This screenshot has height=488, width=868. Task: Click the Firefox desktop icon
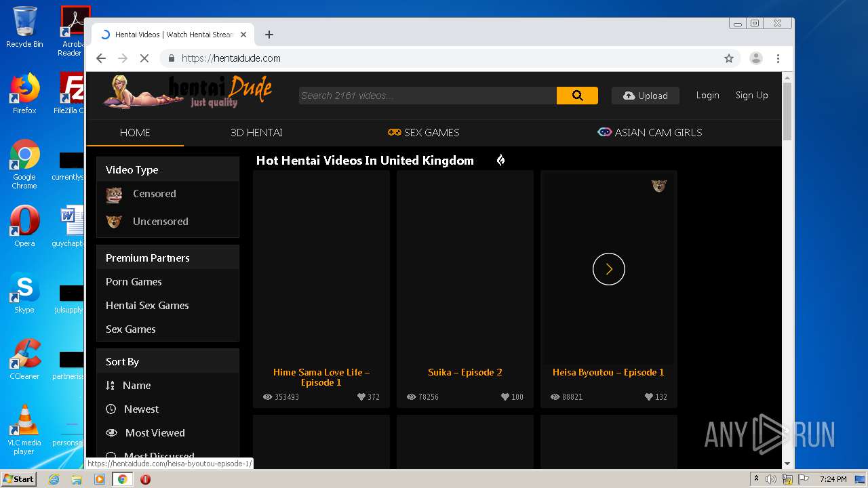tap(24, 94)
